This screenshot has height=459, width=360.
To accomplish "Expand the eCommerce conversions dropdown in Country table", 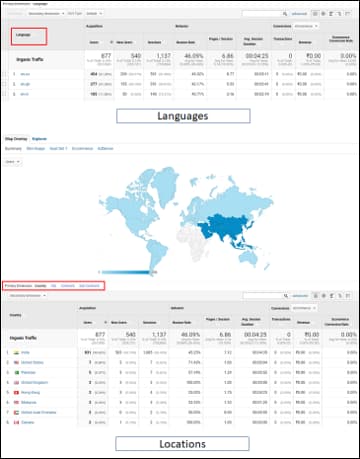I will coord(304,308).
